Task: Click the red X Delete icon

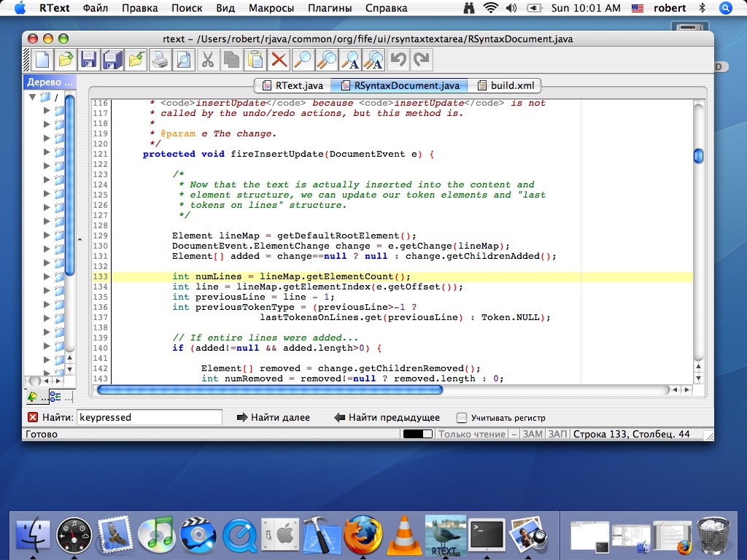Action: 279,59
